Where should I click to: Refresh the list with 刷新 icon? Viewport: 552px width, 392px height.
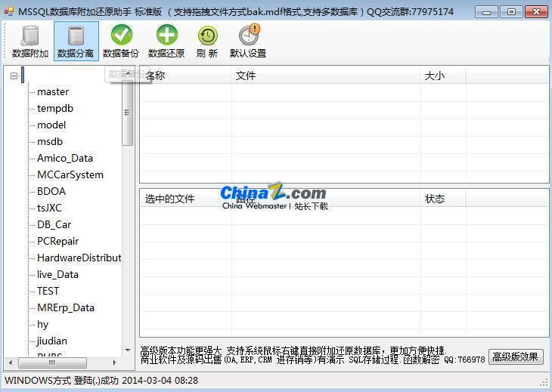[207, 42]
